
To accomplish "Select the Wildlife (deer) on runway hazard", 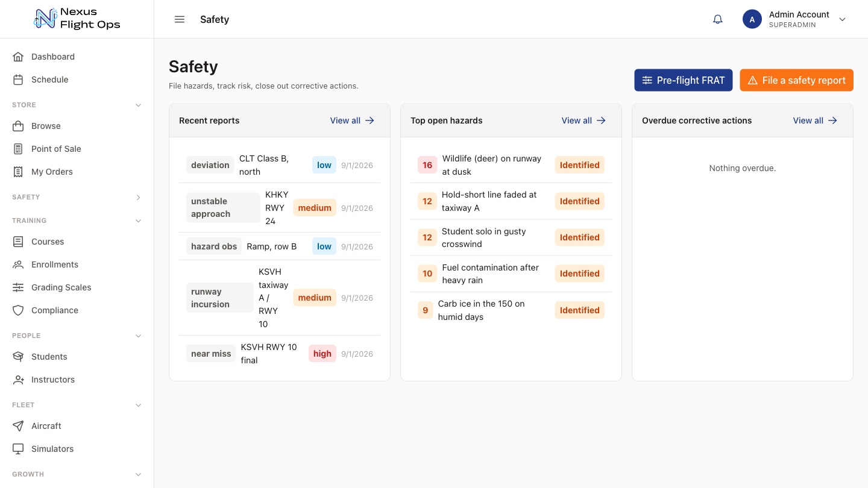I will [x=511, y=165].
